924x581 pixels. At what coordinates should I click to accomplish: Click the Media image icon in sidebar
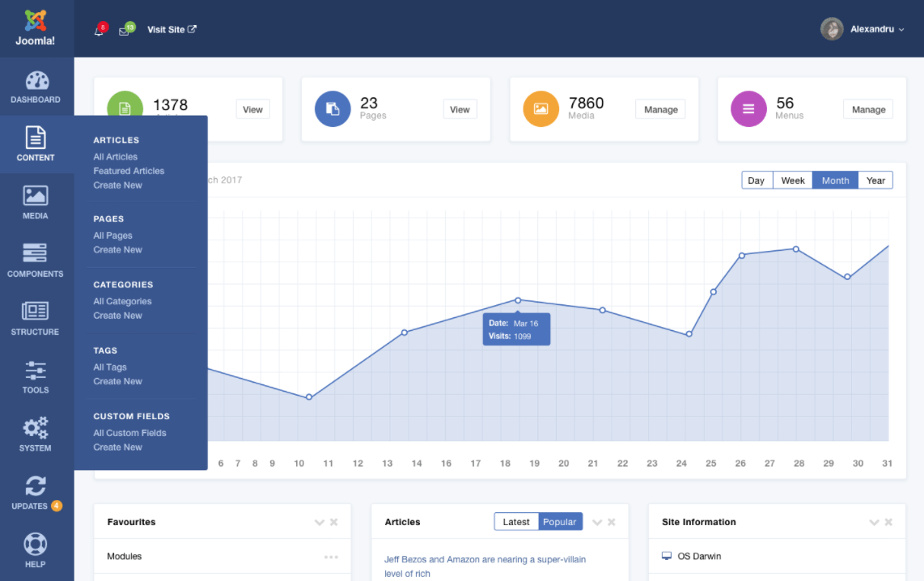[36, 196]
